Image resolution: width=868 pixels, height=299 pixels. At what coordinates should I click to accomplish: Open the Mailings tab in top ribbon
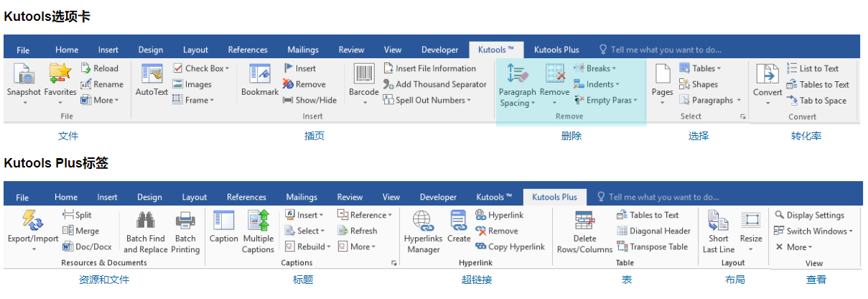click(x=303, y=50)
